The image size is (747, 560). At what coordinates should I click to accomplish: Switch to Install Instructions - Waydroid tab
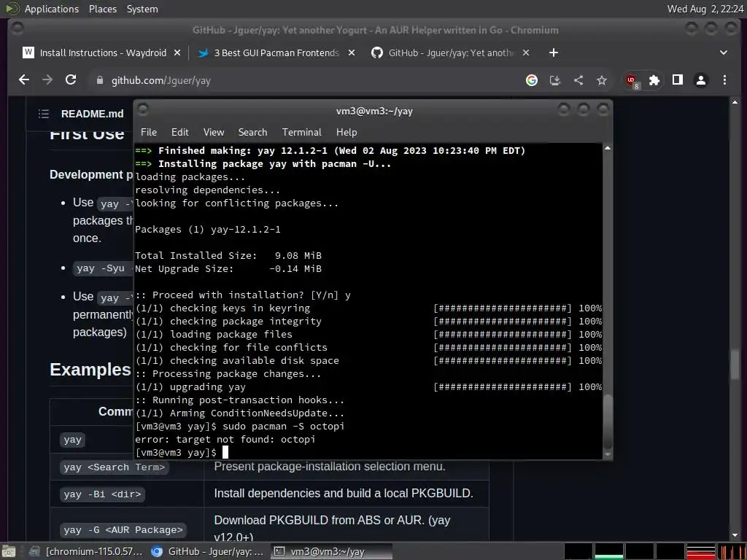[102, 52]
